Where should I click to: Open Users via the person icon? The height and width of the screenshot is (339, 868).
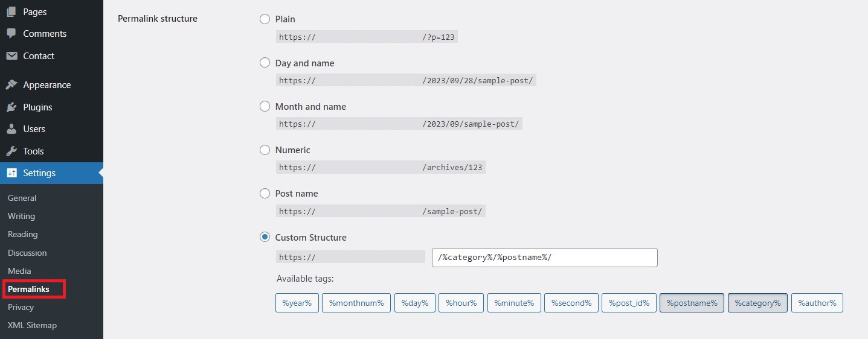[11, 129]
